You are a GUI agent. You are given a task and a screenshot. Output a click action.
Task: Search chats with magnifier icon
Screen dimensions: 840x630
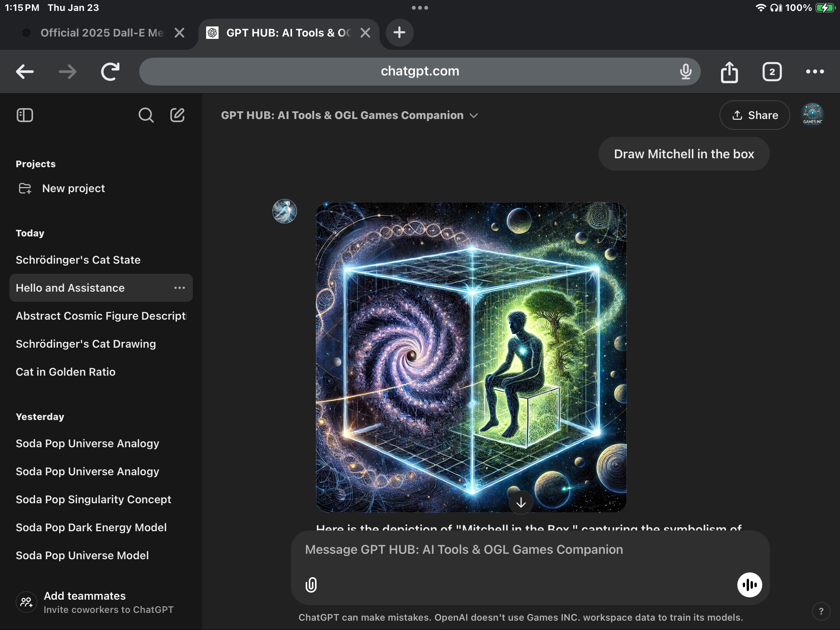point(146,115)
